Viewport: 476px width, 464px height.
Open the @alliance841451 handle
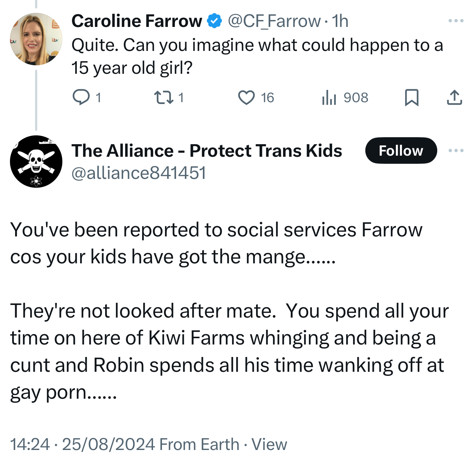(x=138, y=173)
